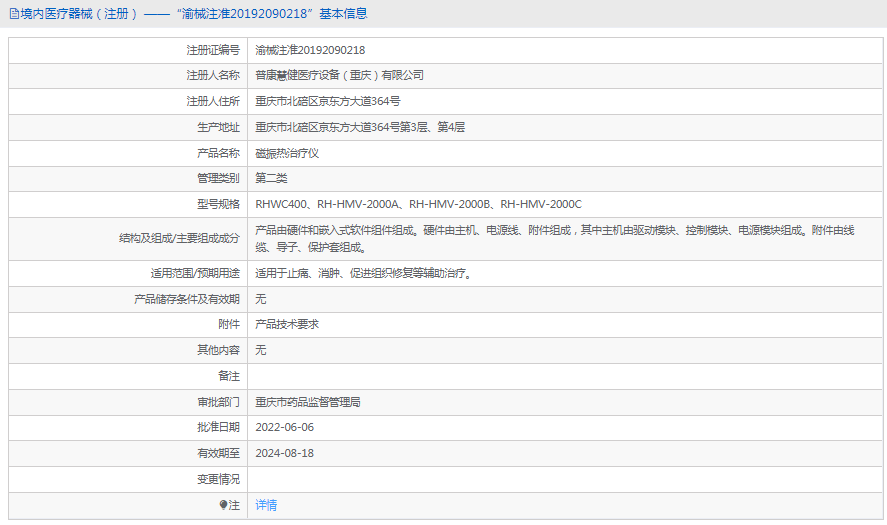Screen dimensions: 887x525
Task: Click the 变更情况 row label
Action: pyautogui.click(x=218, y=479)
